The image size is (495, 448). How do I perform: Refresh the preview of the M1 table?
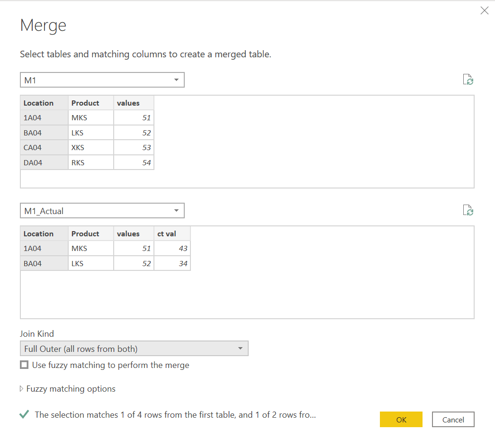468,80
